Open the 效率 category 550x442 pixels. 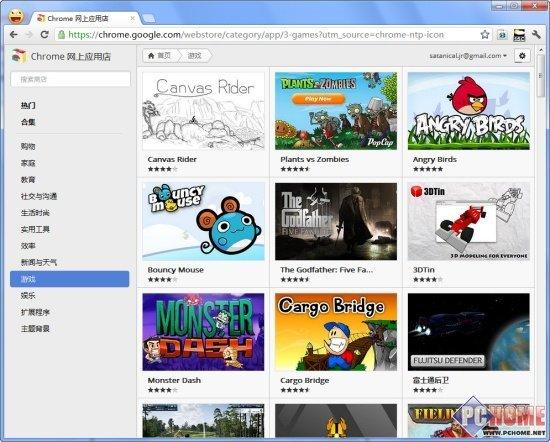click(28, 246)
